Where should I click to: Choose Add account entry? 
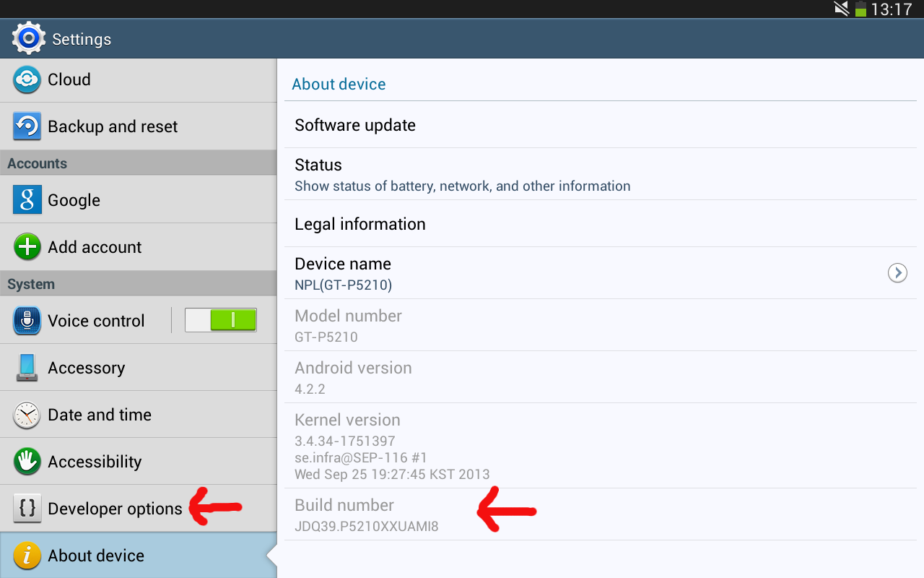[x=139, y=247]
